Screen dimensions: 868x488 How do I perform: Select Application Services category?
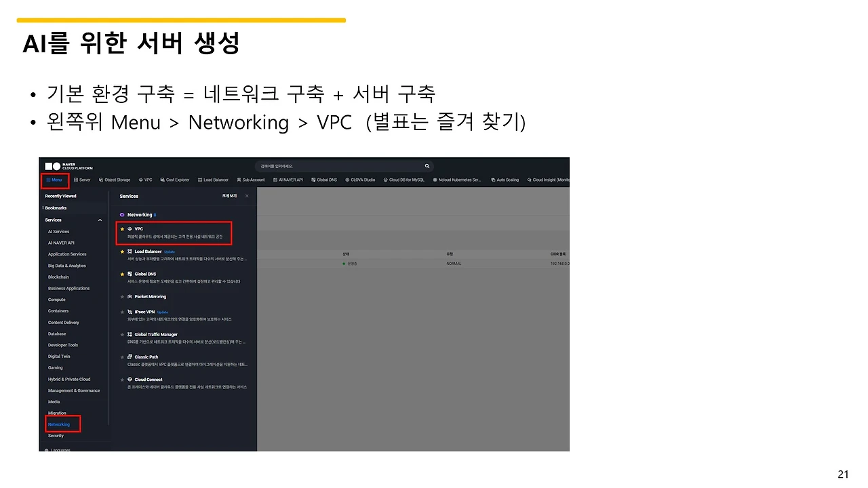pos(67,254)
